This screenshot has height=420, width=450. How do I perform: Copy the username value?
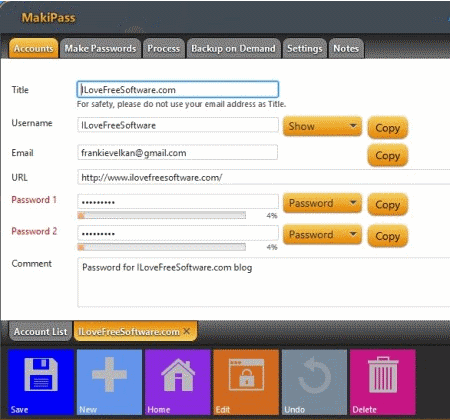point(388,128)
